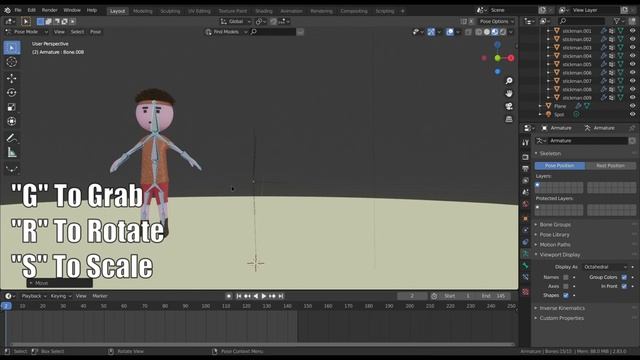Expand the Pose Library panel

pos(554,235)
